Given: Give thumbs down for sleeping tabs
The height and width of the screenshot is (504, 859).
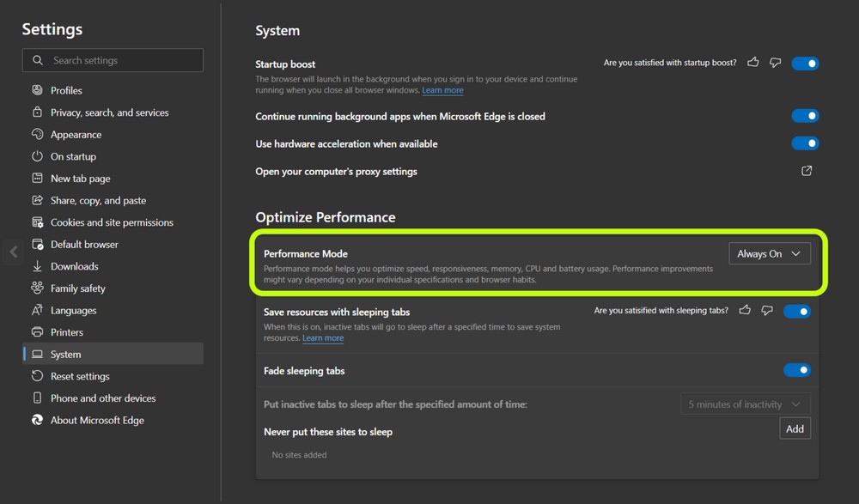Looking at the screenshot, I should click(767, 311).
